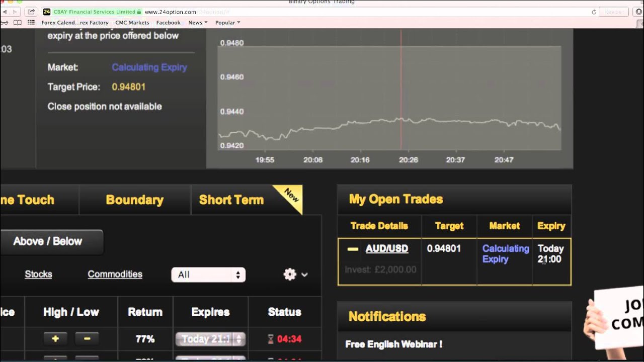The height and width of the screenshot is (362, 644).
Task: Click the 04:34 countdown status
Action: coord(289,339)
